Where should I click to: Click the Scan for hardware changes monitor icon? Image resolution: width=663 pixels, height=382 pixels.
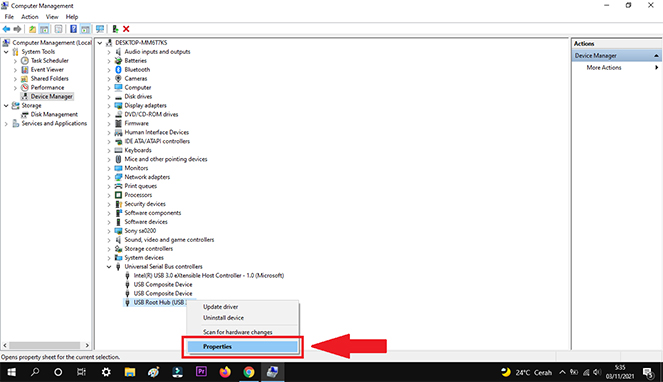point(100,29)
